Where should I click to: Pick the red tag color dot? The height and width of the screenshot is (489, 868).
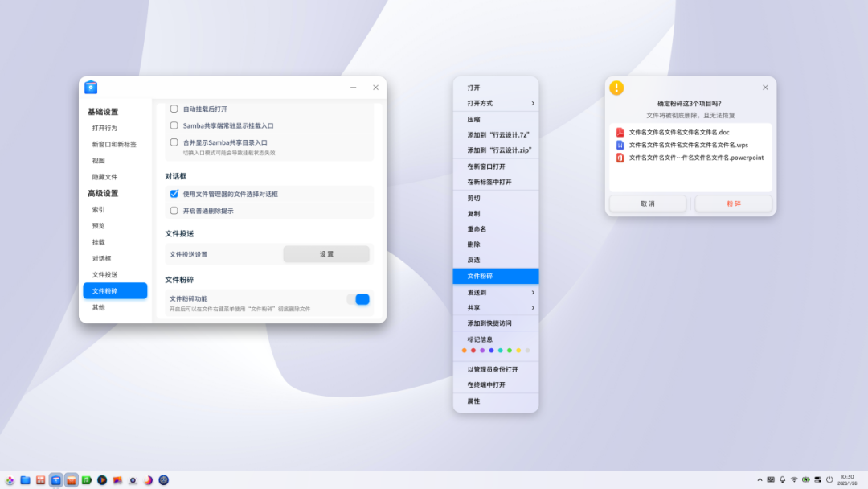473,351
